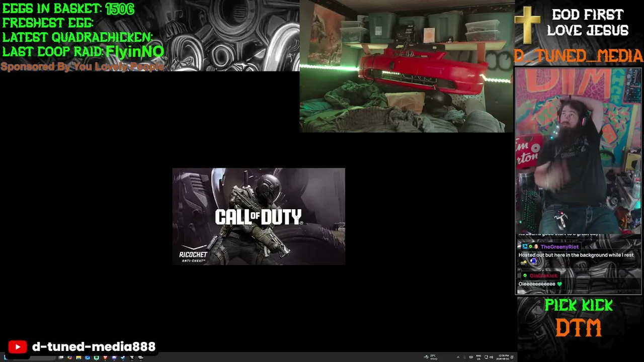Click the speaker volume icon in the tray
Screen dimensions: 644x362
click(492, 357)
